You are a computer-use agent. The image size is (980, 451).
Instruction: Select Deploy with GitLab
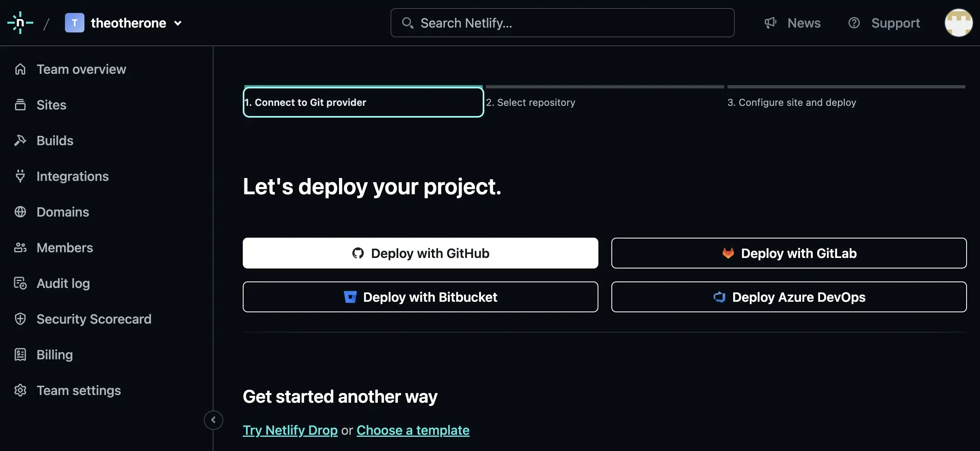click(x=789, y=253)
